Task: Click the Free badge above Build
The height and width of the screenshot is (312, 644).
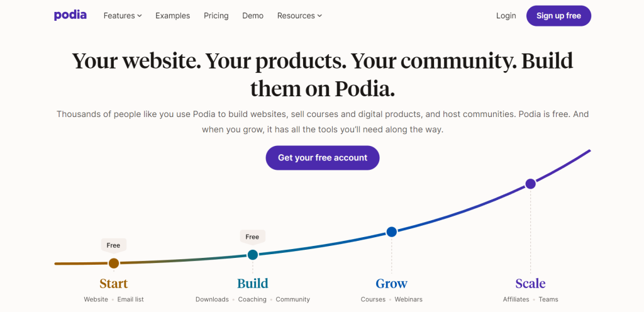Action: [x=252, y=237]
